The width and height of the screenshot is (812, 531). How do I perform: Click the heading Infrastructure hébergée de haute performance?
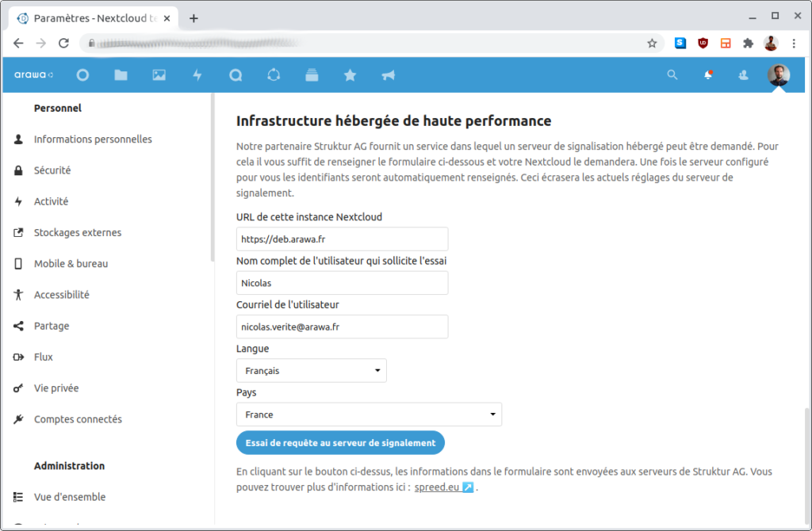point(393,121)
